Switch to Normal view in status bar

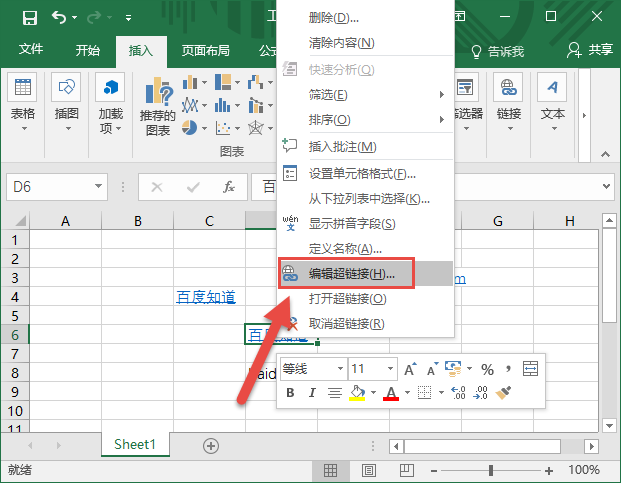(330, 470)
